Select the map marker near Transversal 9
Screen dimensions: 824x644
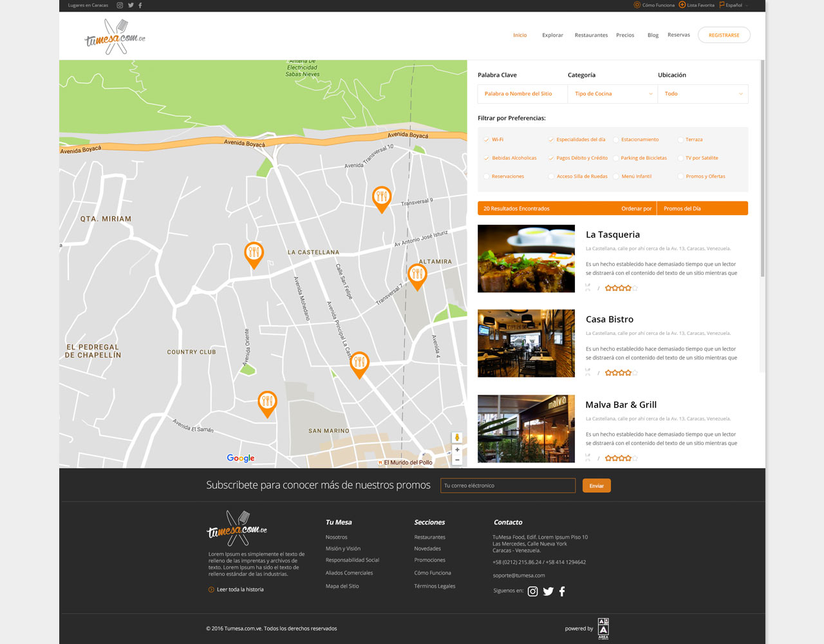[x=382, y=199]
